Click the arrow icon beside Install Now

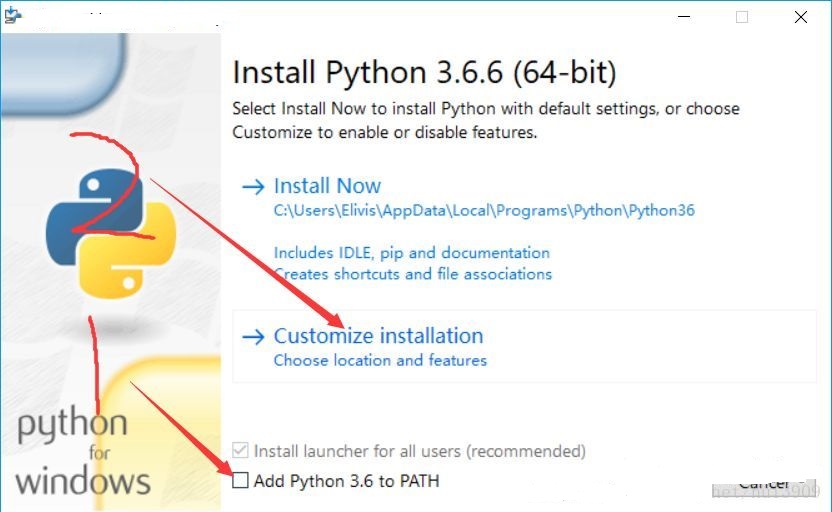pyautogui.click(x=254, y=187)
